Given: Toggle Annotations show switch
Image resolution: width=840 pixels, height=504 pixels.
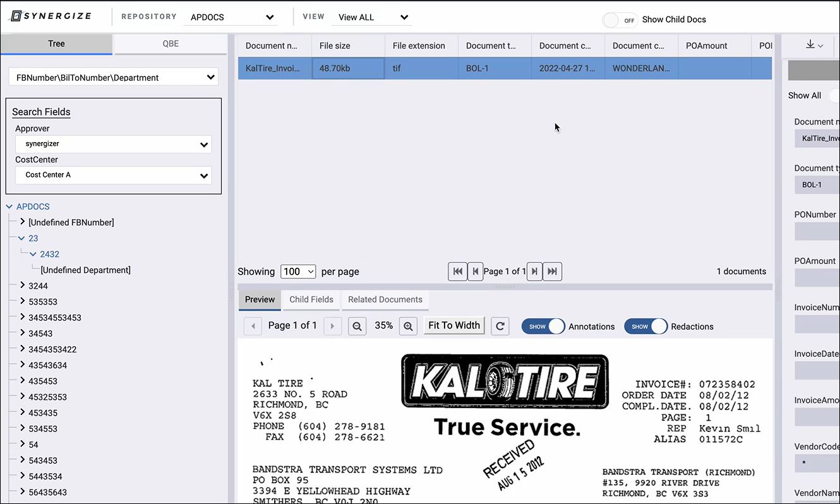Looking at the screenshot, I should [543, 327].
